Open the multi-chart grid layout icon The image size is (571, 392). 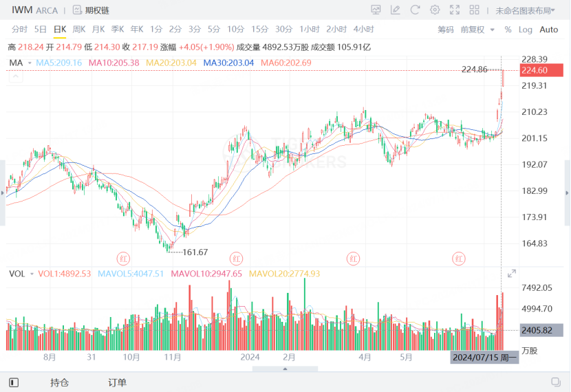[474, 10]
